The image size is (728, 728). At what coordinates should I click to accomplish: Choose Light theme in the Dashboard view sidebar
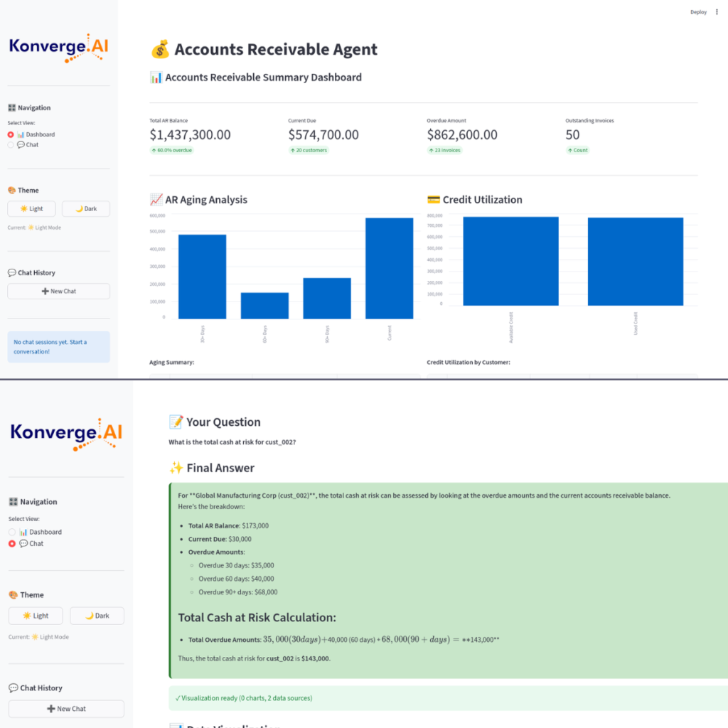31,208
